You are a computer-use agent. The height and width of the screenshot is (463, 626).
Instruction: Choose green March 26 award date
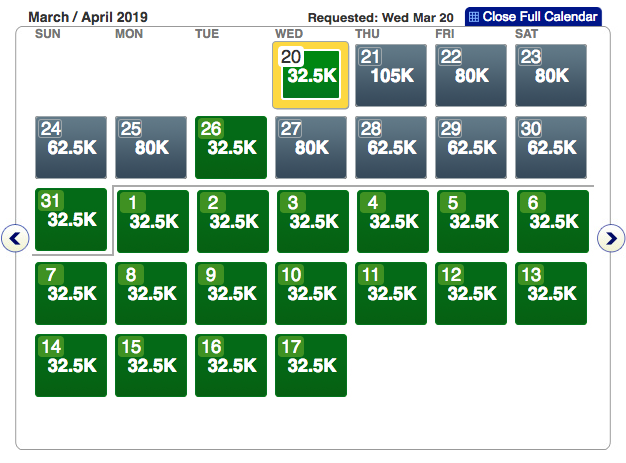(x=231, y=147)
